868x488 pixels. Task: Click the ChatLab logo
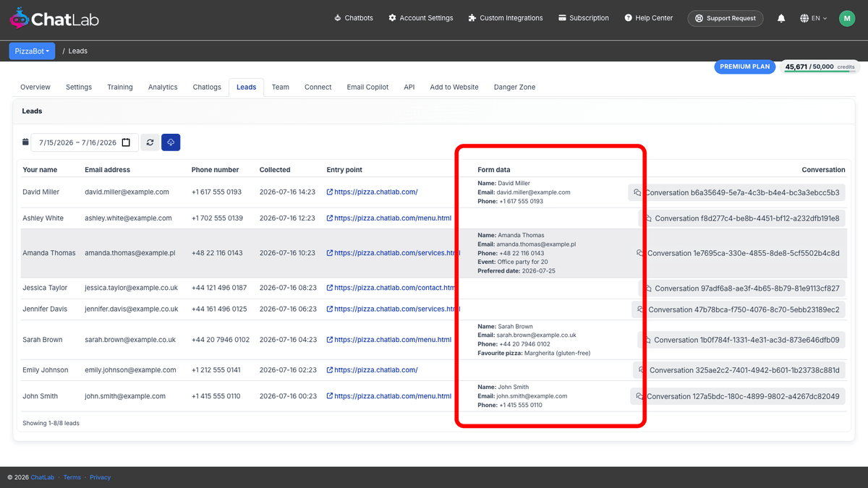pyautogui.click(x=54, y=19)
